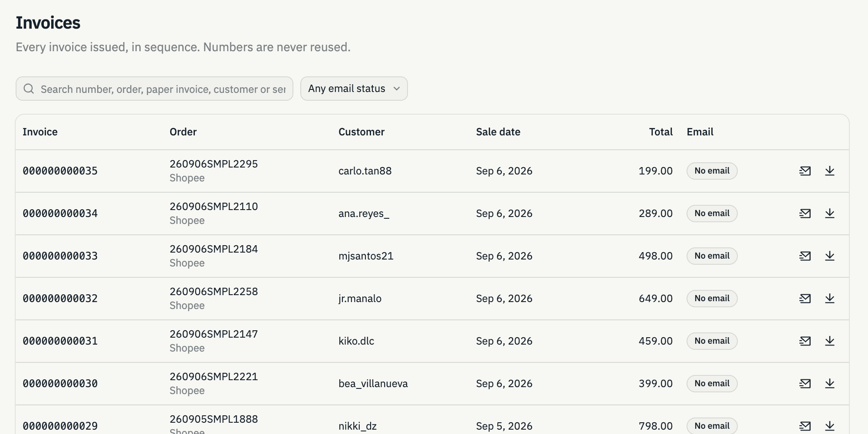Open the Any email status dropdown
This screenshot has width=868, height=434.
click(x=354, y=89)
